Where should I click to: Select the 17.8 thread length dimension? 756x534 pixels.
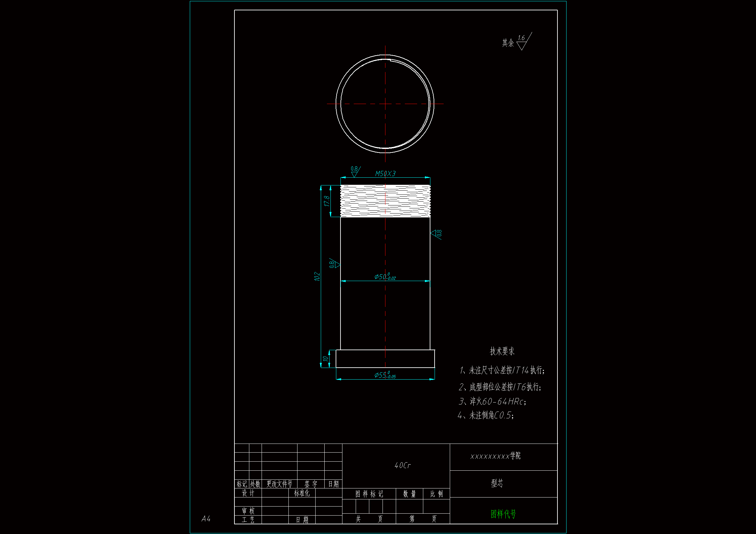(x=327, y=201)
